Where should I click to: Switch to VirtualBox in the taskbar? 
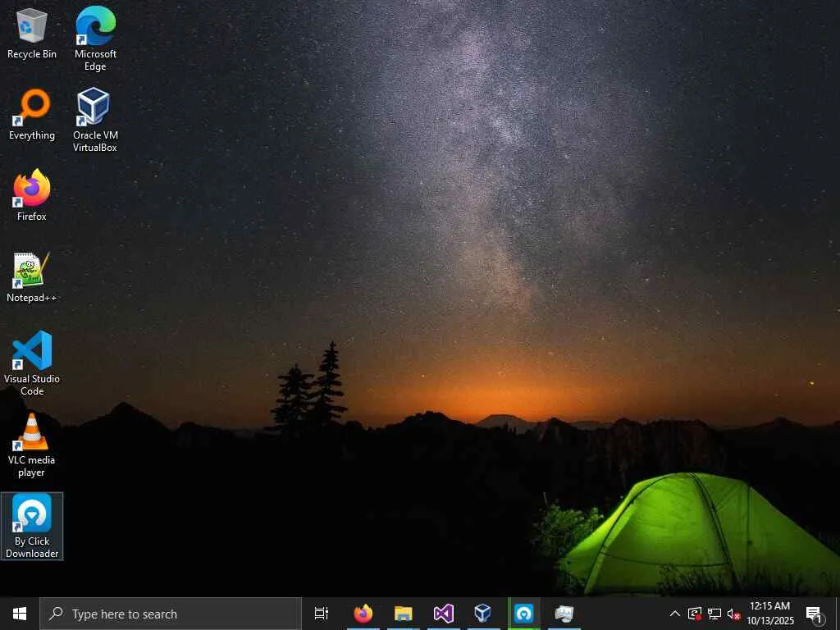tap(483, 614)
